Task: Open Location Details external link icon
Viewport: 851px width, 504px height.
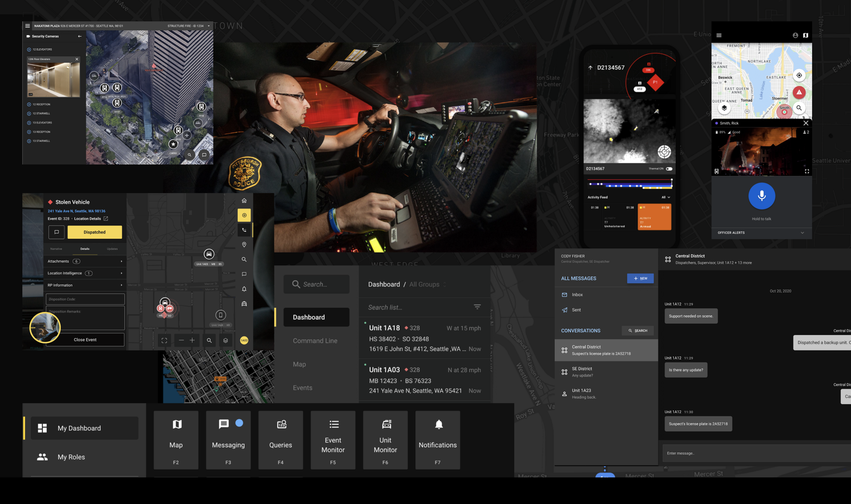Action: 106,219
